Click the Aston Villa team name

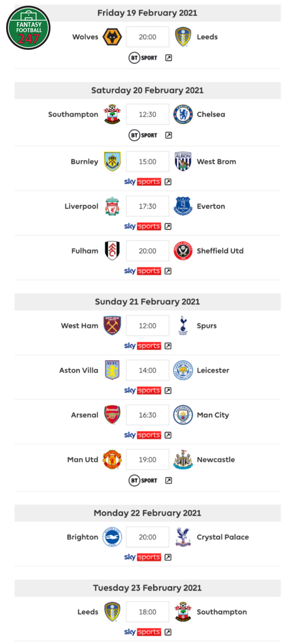(79, 370)
